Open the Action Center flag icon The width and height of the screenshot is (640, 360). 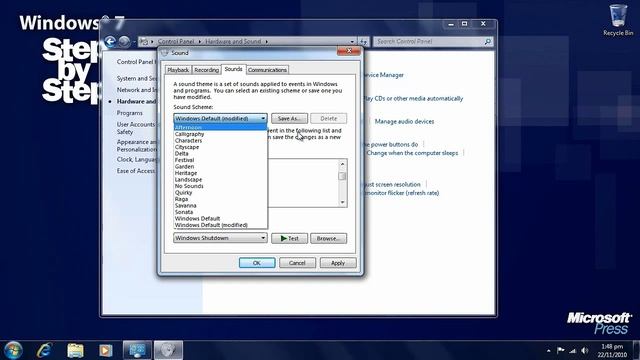pyautogui.click(x=561, y=351)
